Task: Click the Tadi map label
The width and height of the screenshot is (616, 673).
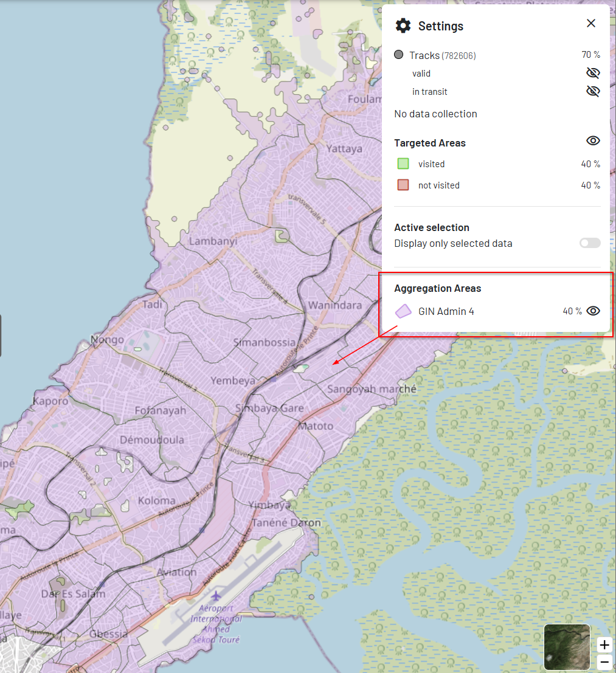Action: (x=153, y=305)
